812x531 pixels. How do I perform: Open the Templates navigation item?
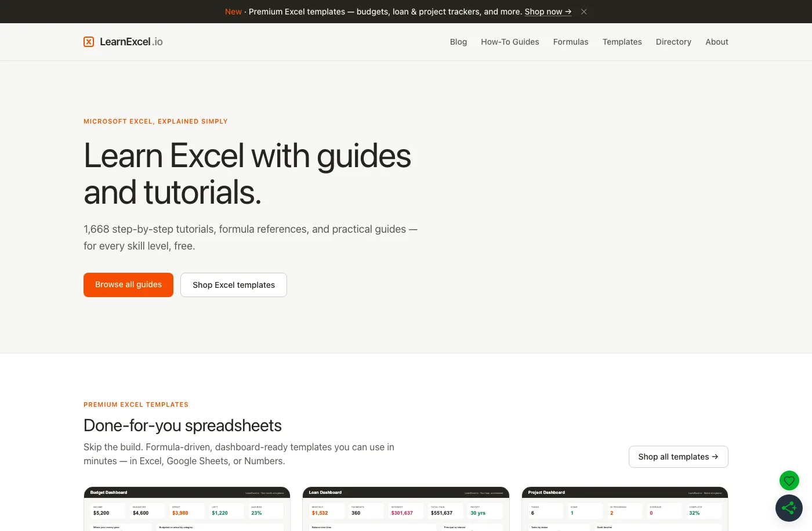[622, 42]
